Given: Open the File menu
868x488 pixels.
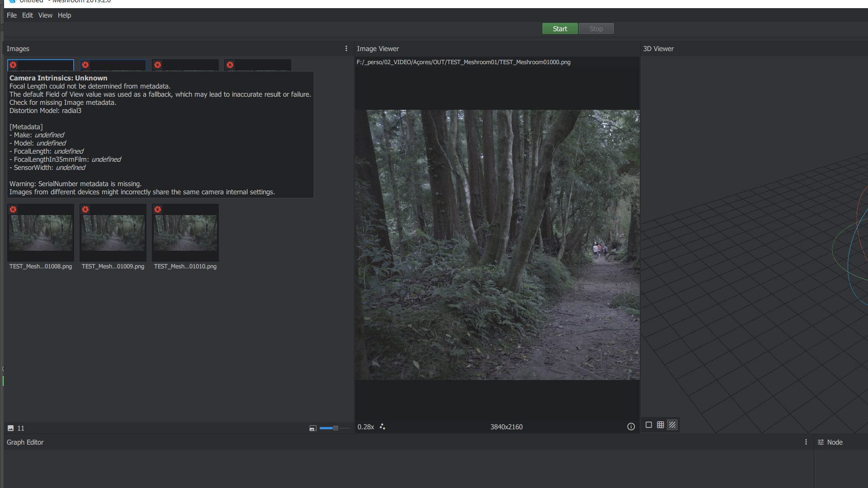Looking at the screenshot, I should 11,15.
